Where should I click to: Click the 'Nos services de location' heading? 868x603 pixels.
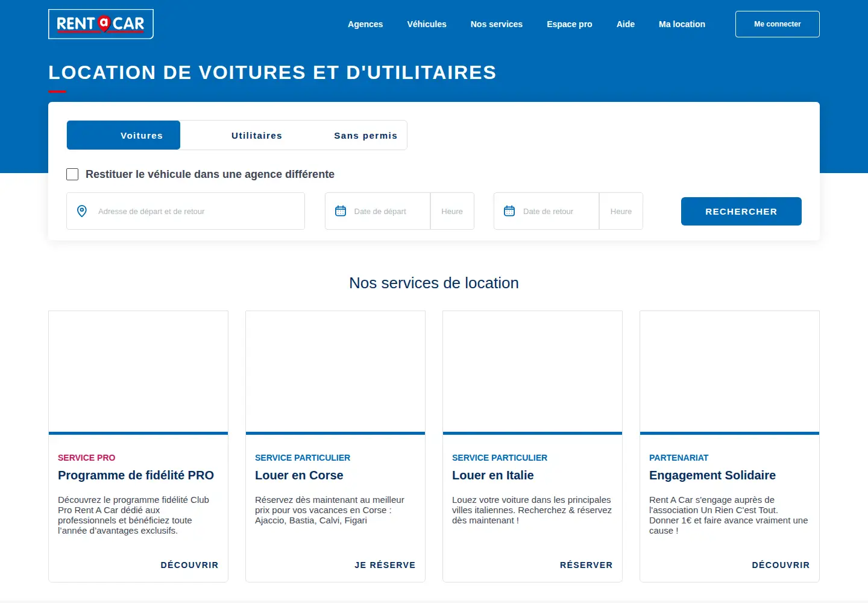(434, 283)
